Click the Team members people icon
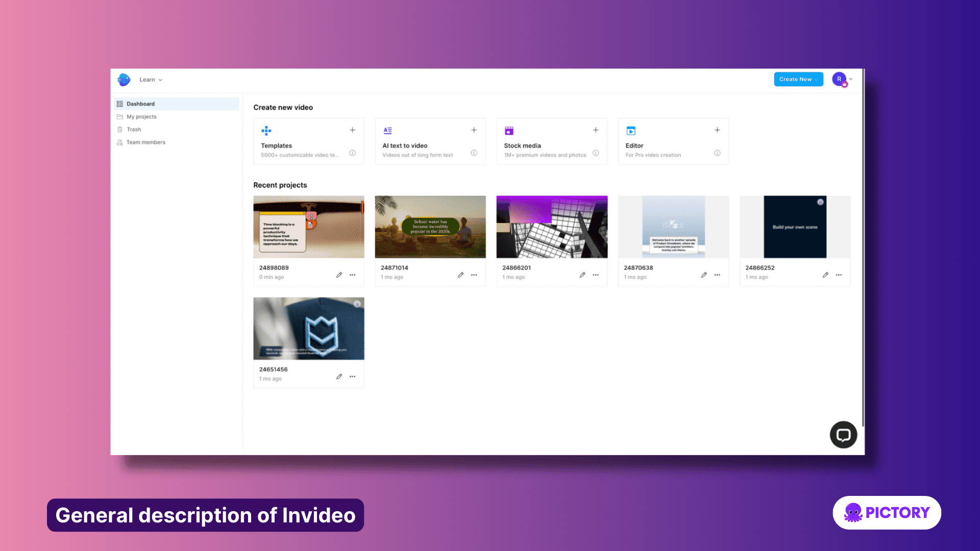Viewport: 980px width, 551px height. coord(120,142)
